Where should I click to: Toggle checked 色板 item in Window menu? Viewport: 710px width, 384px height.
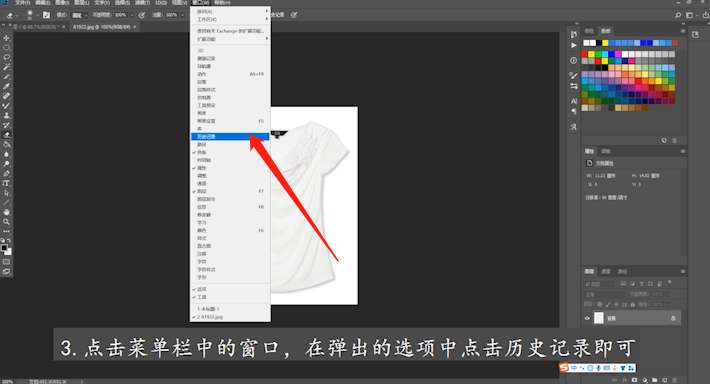point(230,152)
